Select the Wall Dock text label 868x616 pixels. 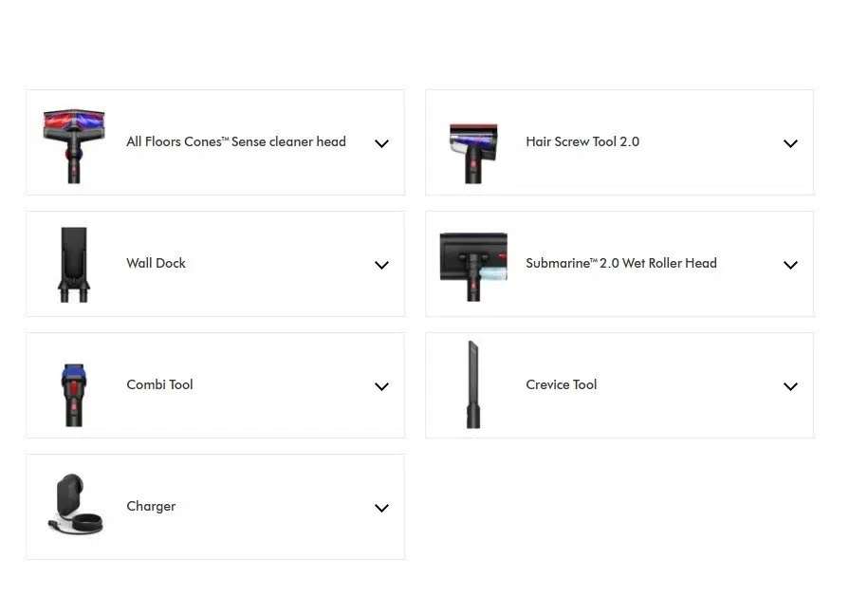(x=156, y=263)
